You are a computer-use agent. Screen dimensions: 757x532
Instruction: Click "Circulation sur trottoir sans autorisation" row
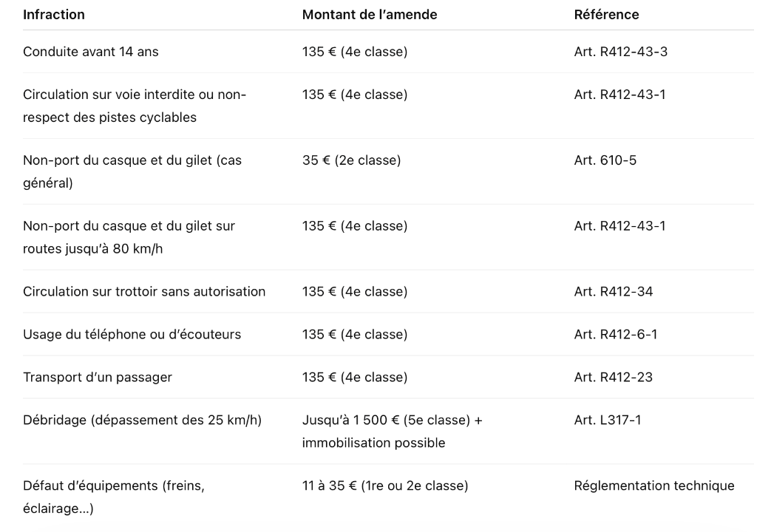pos(144,292)
